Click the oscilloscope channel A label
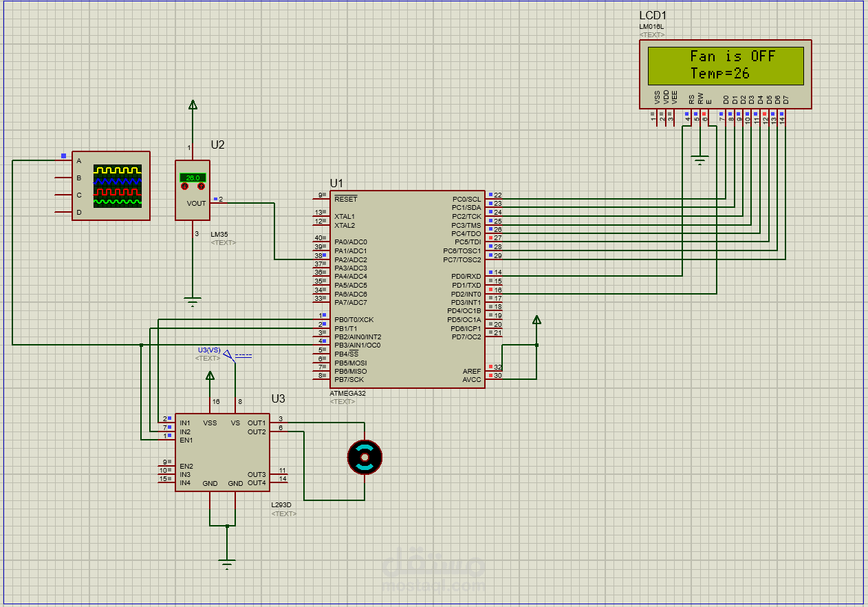The image size is (868, 607). pos(78,161)
